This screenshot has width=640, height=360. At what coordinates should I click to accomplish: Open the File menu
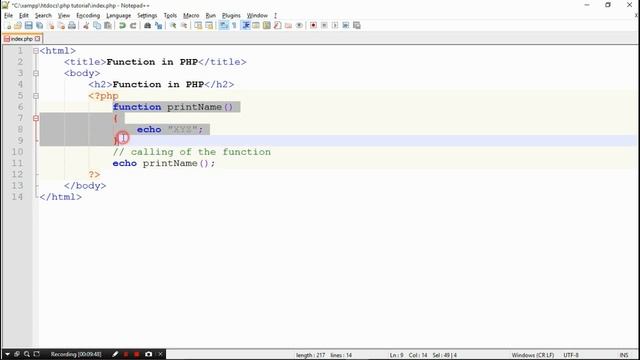click(x=8, y=16)
